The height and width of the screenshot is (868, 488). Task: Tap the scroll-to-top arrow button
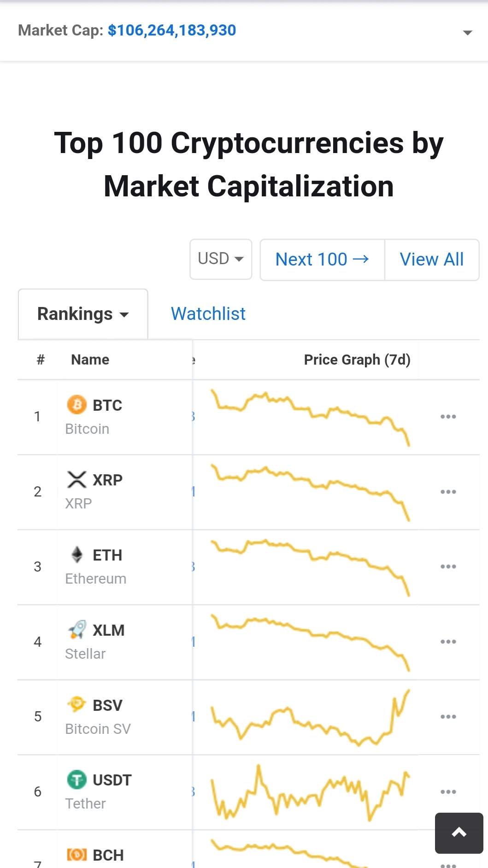459,833
